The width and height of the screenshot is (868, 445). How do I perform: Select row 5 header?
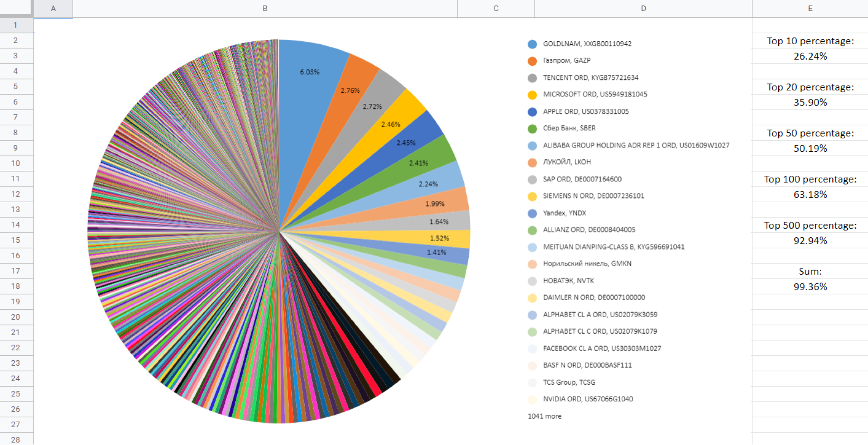point(16,86)
